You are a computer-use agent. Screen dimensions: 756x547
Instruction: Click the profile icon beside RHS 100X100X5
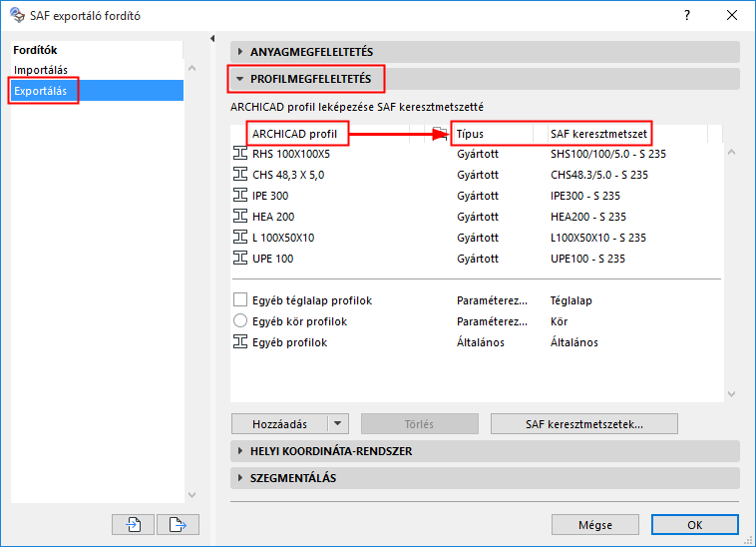click(x=240, y=154)
